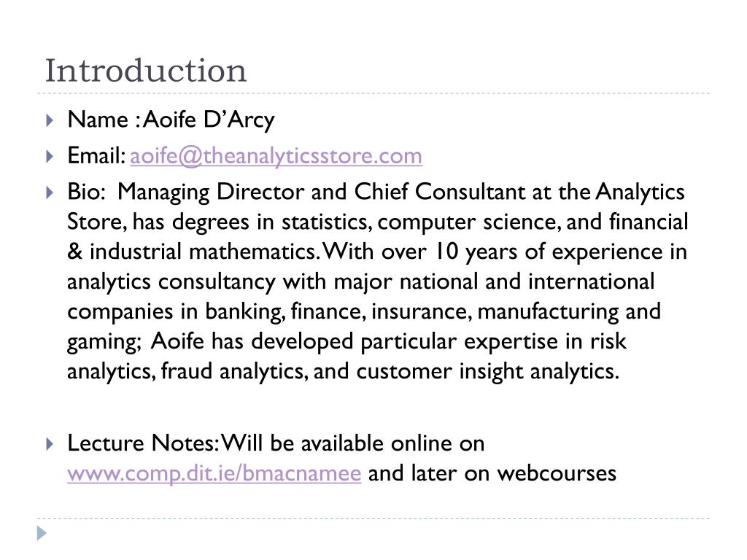The width and height of the screenshot is (747, 560).
Task: Select the Introduction slide title
Action: (146, 71)
